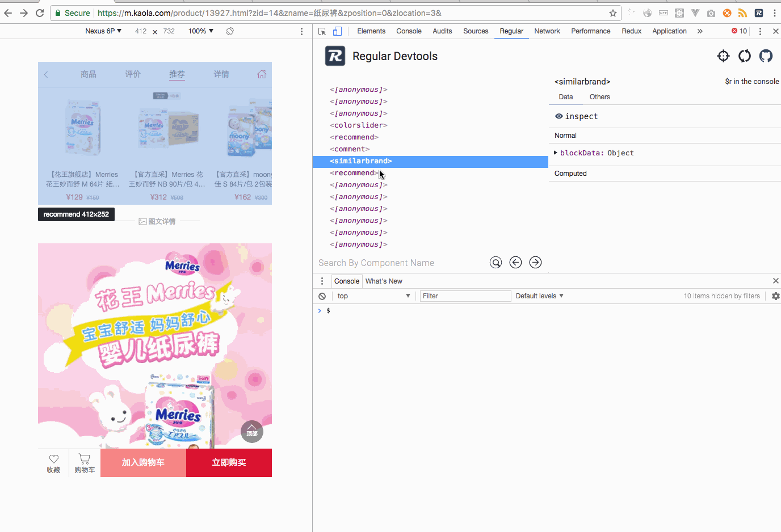Open the Network tab
This screenshot has height=532, width=781.
click(547, 31)
